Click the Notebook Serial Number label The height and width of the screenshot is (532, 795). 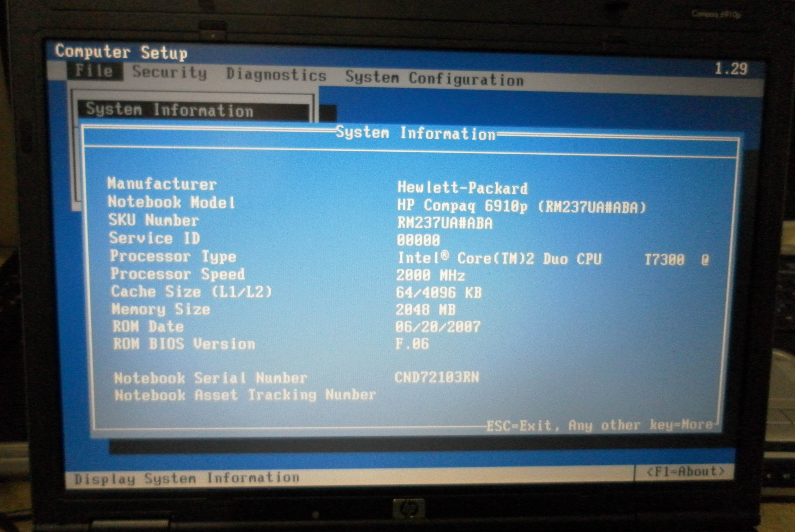pos(211,378)
